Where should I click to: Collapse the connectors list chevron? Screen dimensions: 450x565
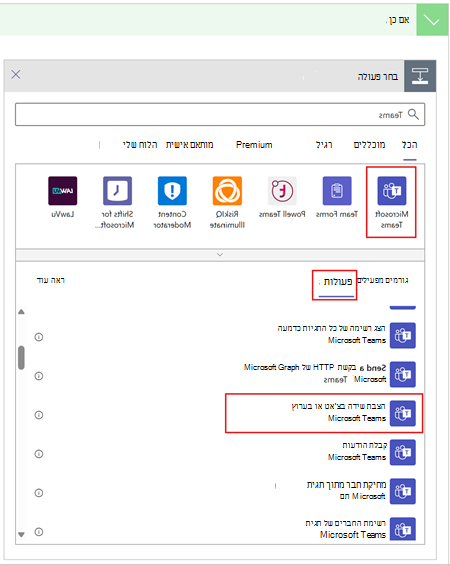[x=220, y=255]
